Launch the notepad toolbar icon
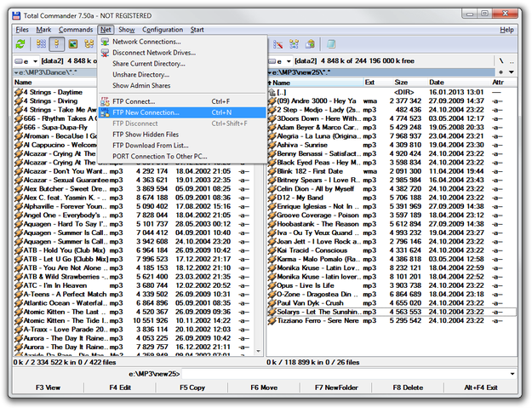Image resolution: width=532 pixels, height=408 pixels. 331,44
